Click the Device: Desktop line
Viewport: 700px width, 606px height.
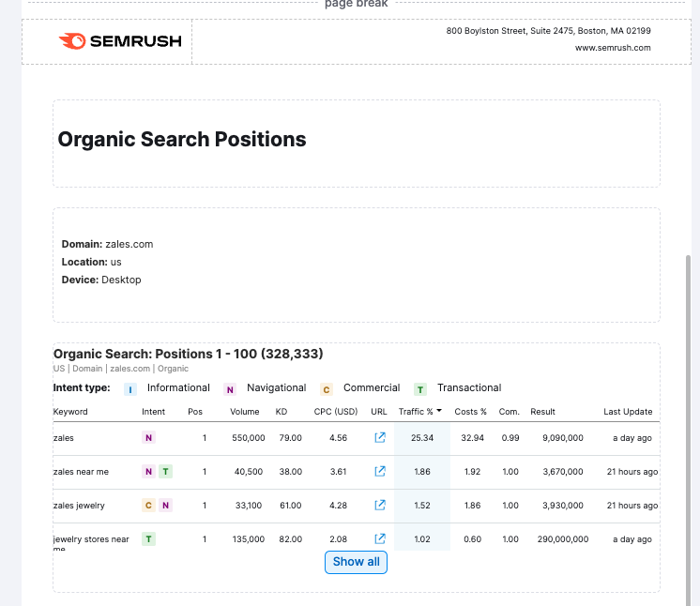coord(101,280)
